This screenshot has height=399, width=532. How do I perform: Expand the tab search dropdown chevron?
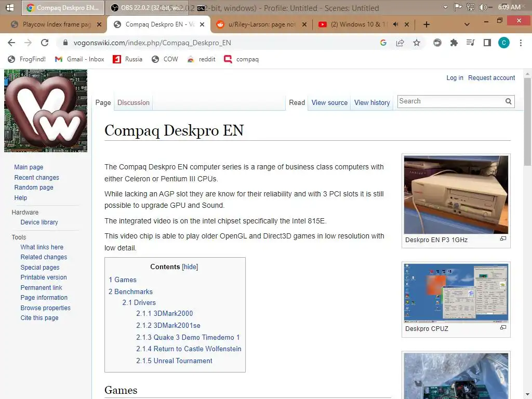coord(467,24)
